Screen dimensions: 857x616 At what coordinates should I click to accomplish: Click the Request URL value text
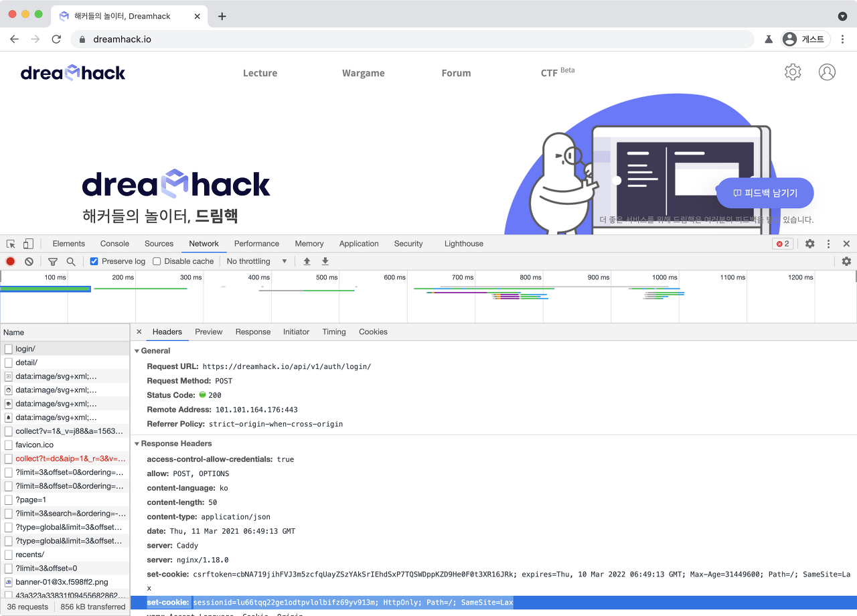[x=287, y=367]
